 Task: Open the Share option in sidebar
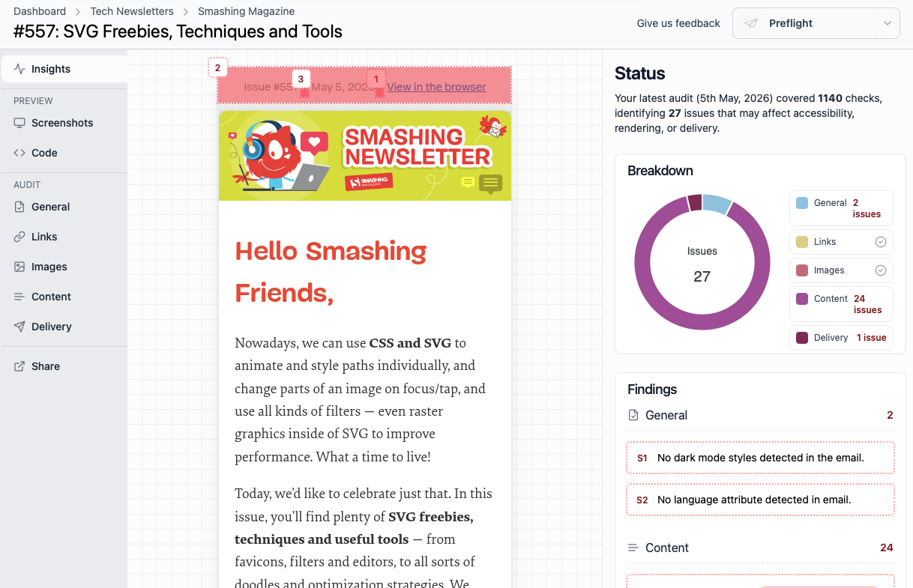point(64,366)
